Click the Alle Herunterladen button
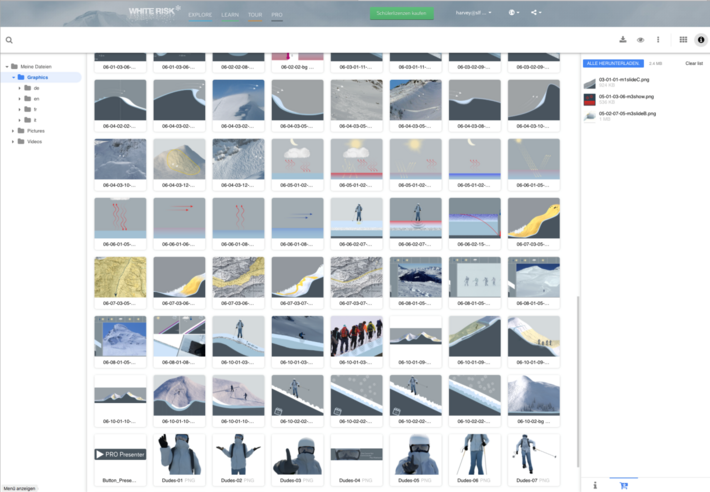Viewport: 710px width, 492px height. (613, 63)
